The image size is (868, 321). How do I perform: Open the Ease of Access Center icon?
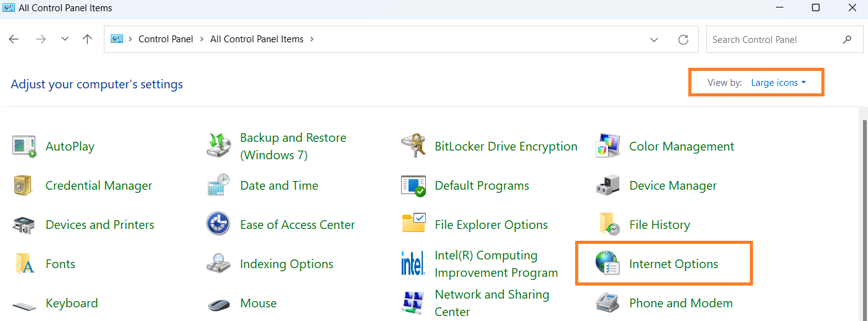tap(218, 225)
